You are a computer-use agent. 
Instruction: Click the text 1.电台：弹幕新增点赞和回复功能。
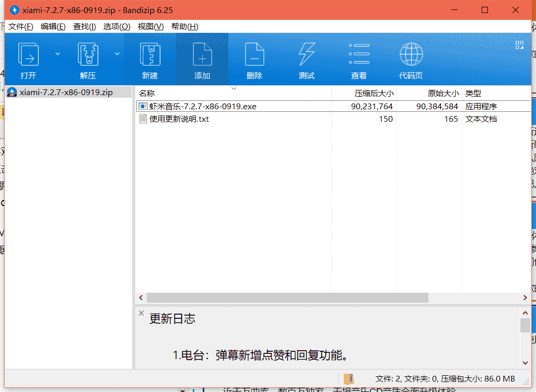tap(261, 355)
